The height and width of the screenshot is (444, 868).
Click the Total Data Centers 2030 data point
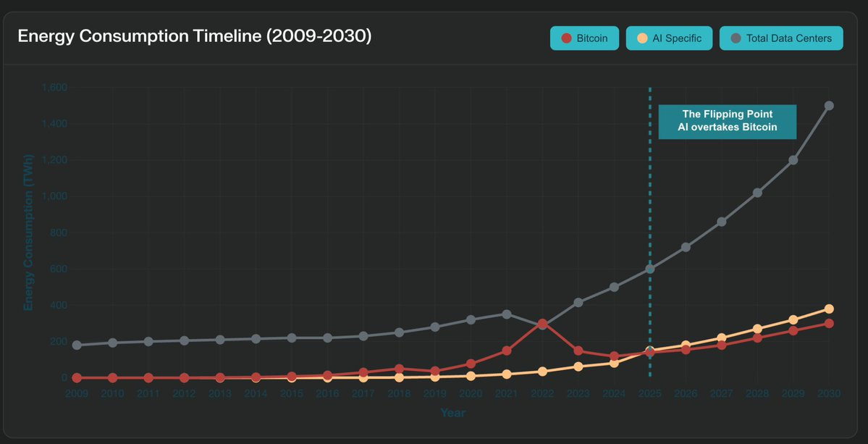829,105
